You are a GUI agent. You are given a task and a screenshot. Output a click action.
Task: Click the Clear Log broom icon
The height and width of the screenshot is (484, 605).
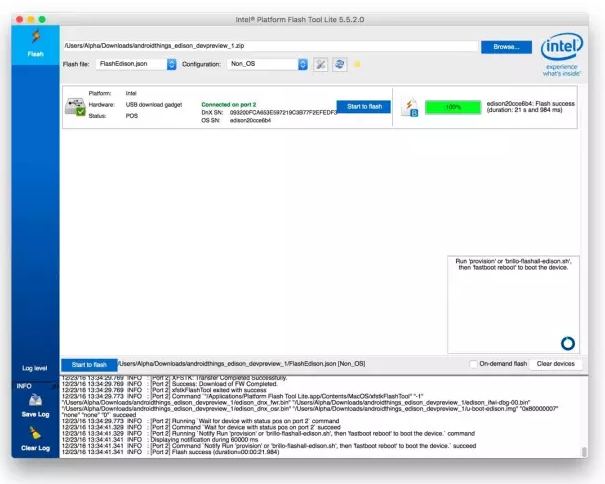pyautogui.click(x=35, y=436)
